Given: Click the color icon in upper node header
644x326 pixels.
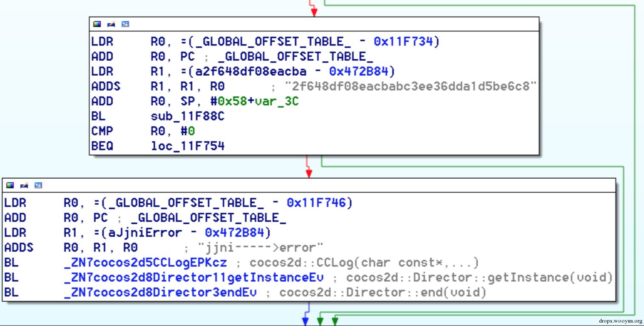Looking at the screenshot, I should point(97,24).
